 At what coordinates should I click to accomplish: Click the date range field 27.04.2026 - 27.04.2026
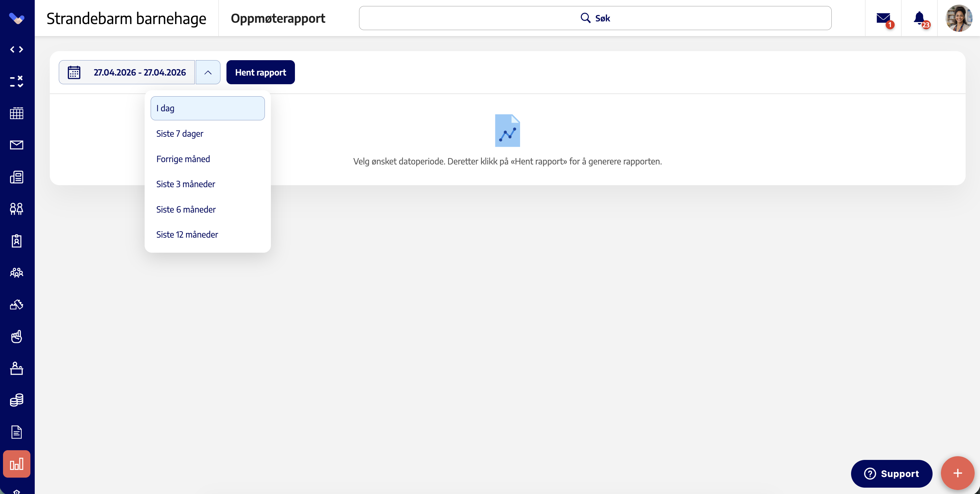coord(127,72)
